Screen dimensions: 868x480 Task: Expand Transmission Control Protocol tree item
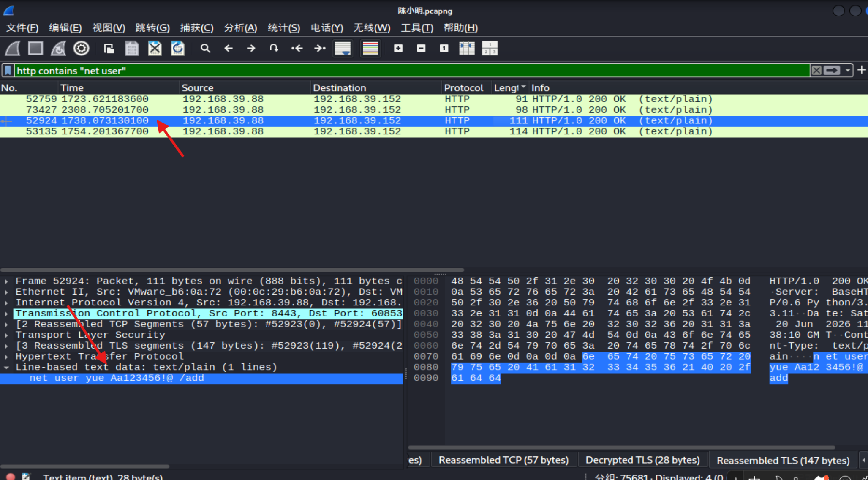click(6, 314)
